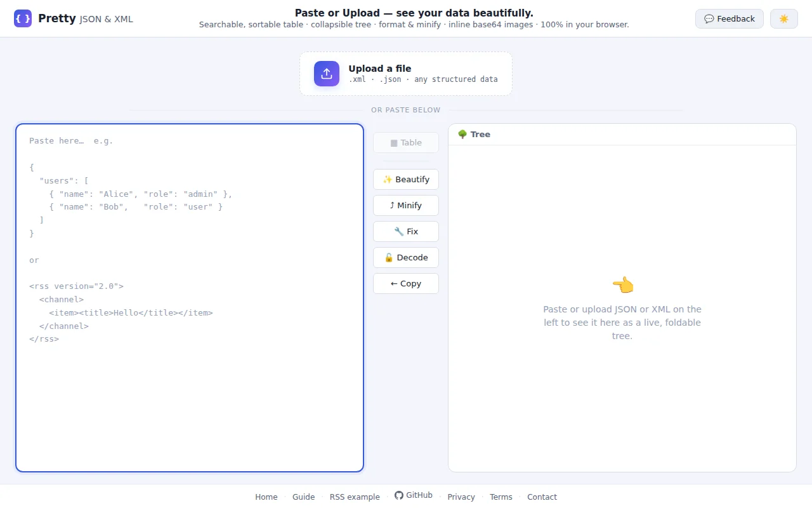
Task: Click the upload arrow icon
Action: [327, 74]
